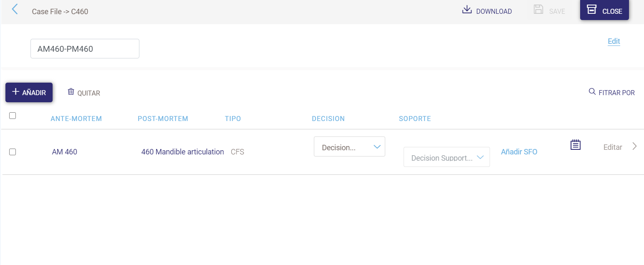This screenshot has width=644, height=265.
Task: Sort by Ante-Mortem column header
Action: coord(76,119)
